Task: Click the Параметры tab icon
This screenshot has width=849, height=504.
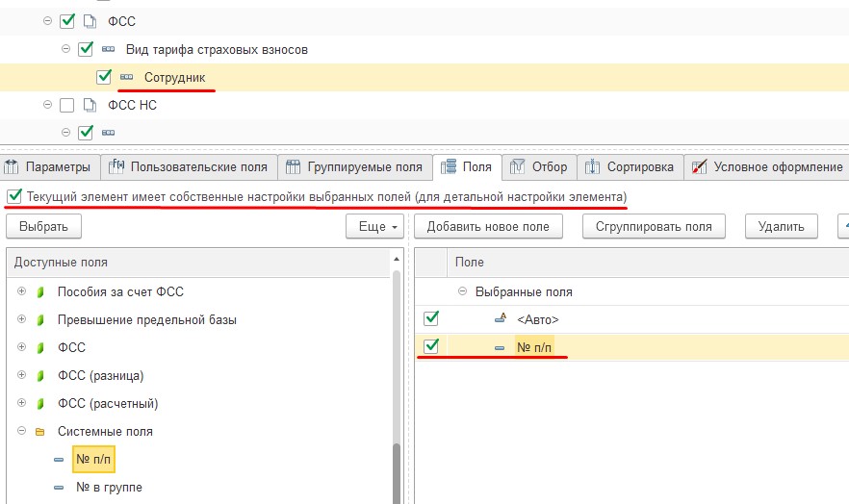Action: click(11, 166)
